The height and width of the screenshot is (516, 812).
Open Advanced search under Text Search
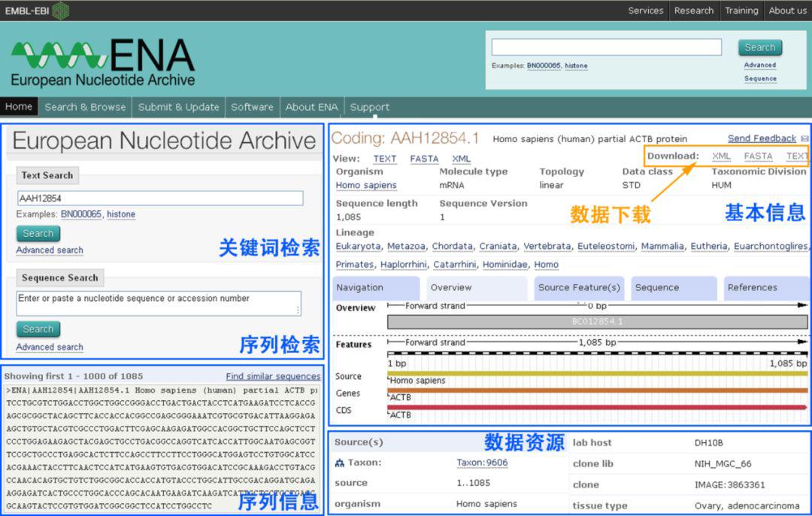click(x=50, y=250)
